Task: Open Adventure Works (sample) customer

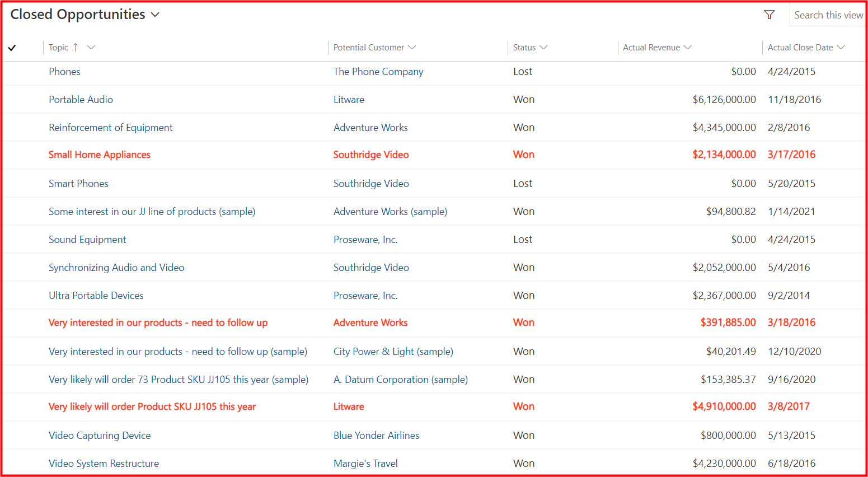Action: (x=390, y=212)
